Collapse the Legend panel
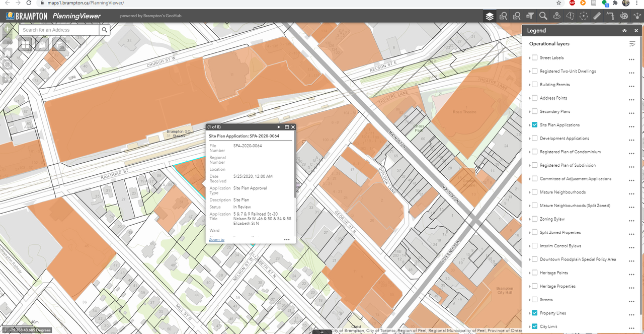The image size is (644, 334). 624,31
